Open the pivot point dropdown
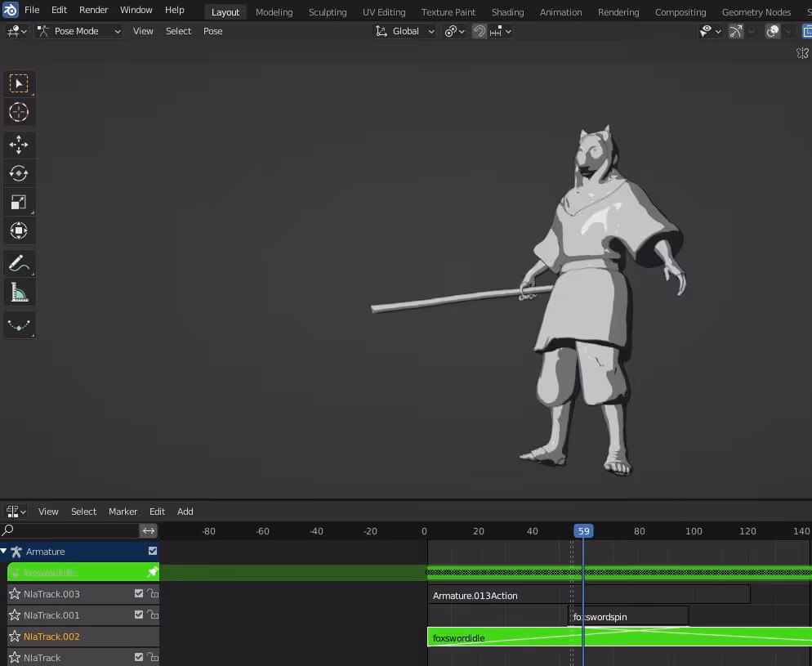The height and width of the screenshot is (666, 812). pyautogui.click(x=455, y=31)
